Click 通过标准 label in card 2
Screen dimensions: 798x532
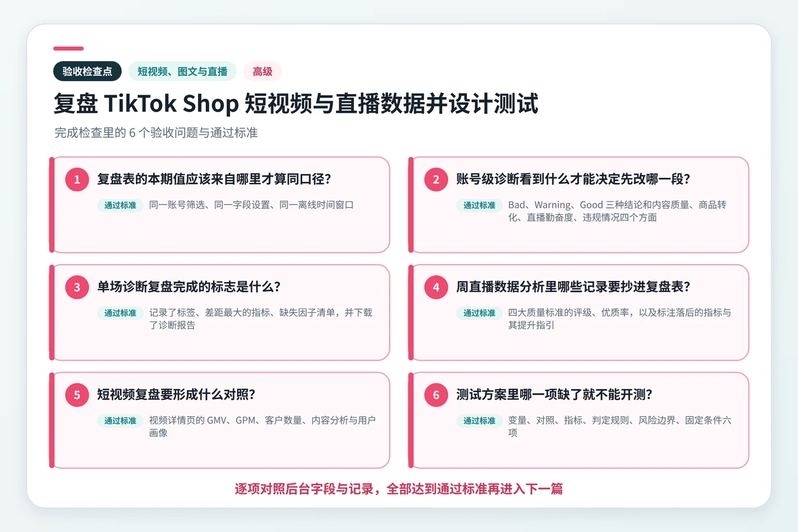point(479,205)
